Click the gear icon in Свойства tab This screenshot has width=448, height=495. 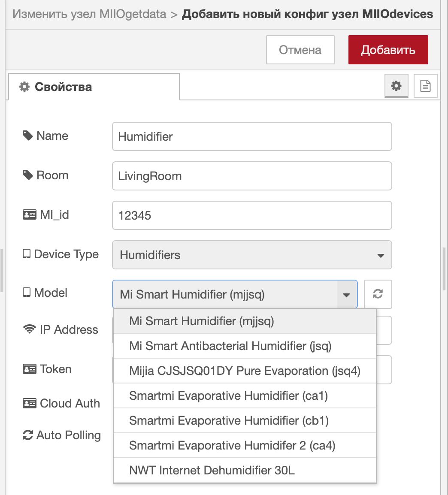[x=24, y=87]
